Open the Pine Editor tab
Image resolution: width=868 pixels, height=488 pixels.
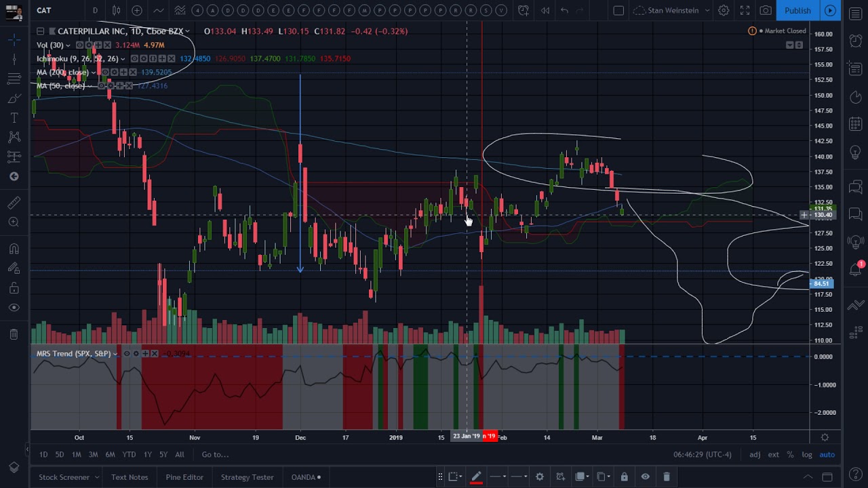point(184,477)
